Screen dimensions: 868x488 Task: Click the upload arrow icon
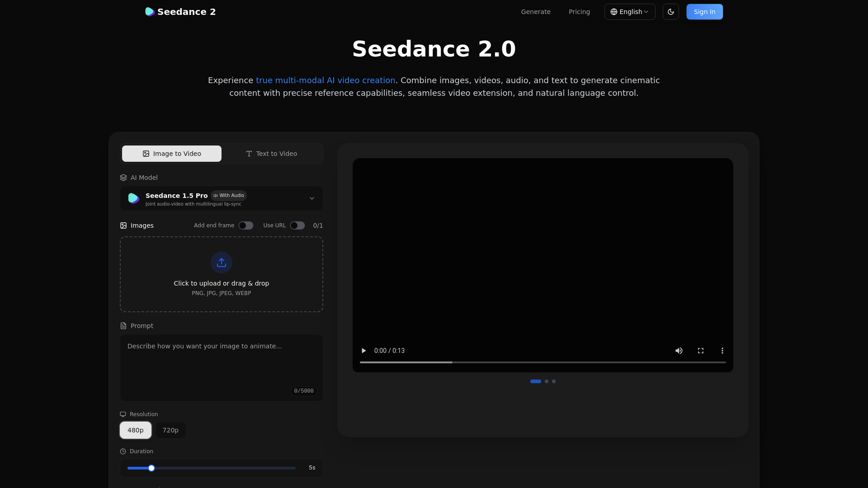pos(222,263)
